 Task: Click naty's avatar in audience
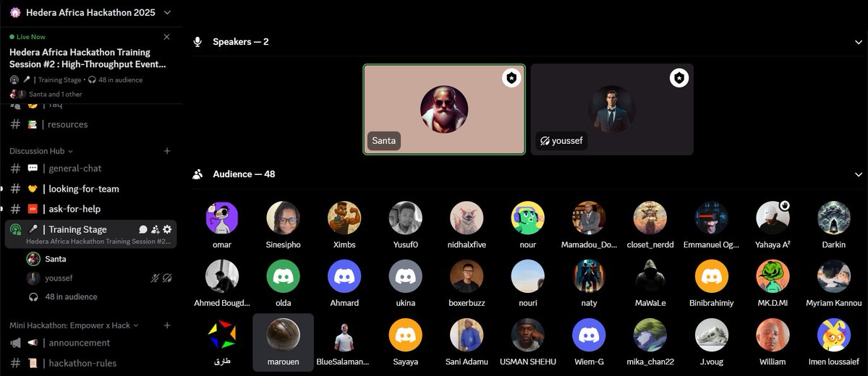tap(589, 276)
